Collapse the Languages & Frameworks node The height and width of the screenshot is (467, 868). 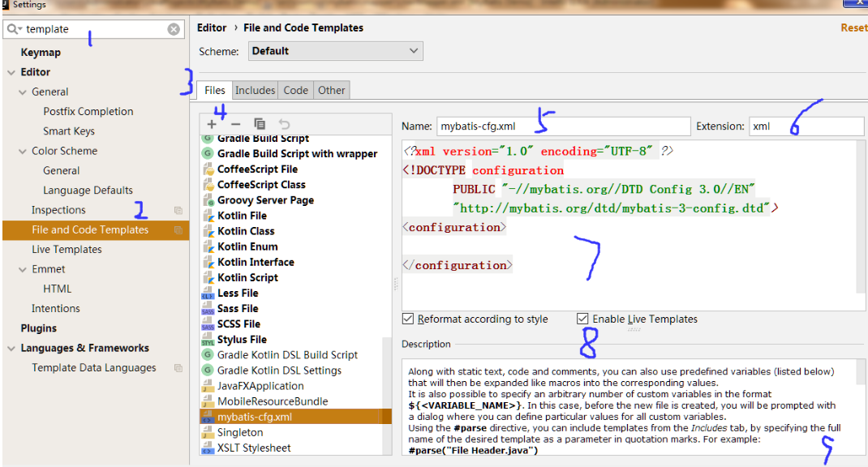pyautogui.click(x=11, y=349)
